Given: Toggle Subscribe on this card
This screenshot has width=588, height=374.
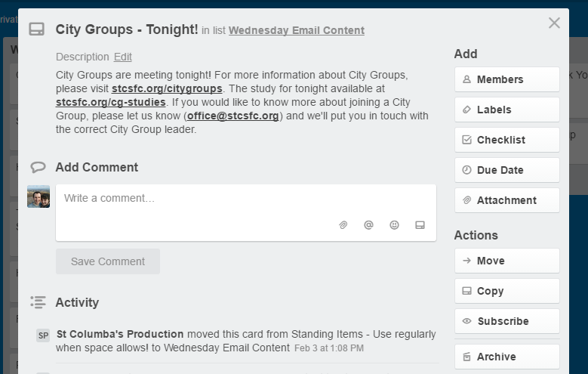Looking at the screenshot, I should pyautogui.click(x=507, y=321).
